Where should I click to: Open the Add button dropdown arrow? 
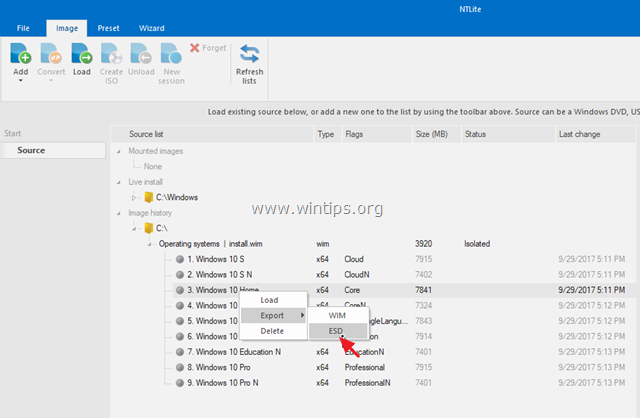pos(20,81)
